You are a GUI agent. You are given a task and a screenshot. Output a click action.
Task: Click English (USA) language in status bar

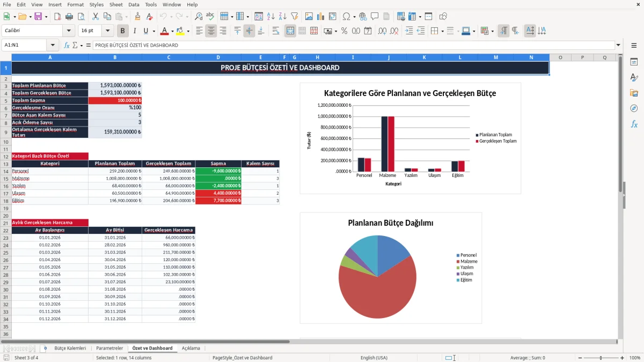[374, 358]
